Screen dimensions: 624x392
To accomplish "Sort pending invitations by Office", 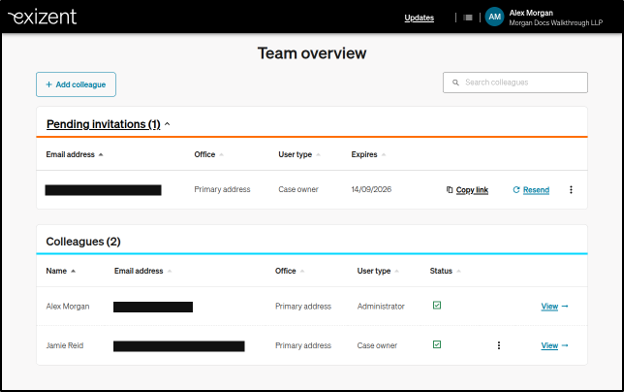I will point(209,154).
